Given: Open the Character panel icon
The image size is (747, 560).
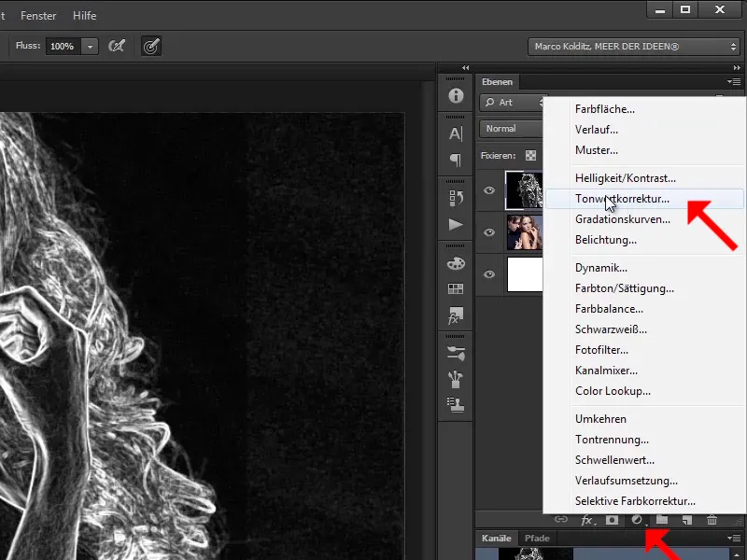Looking at the screenshot, I should pos(456,133).
